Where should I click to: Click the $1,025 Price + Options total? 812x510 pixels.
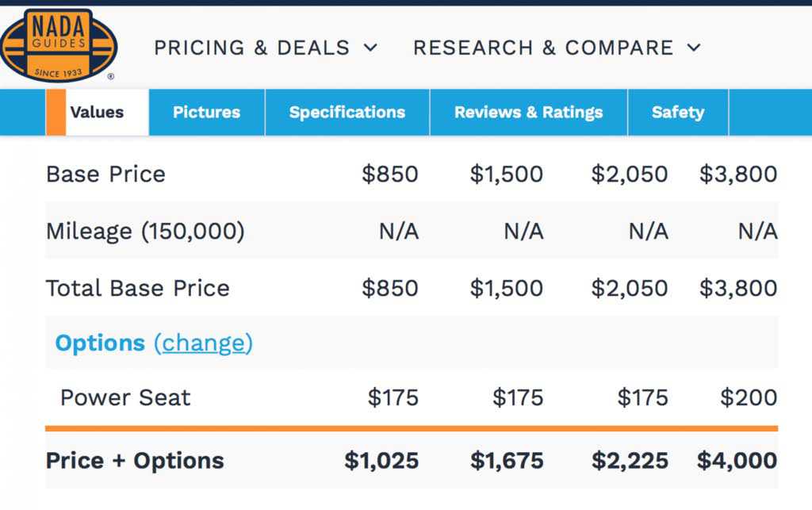point(381,460)
